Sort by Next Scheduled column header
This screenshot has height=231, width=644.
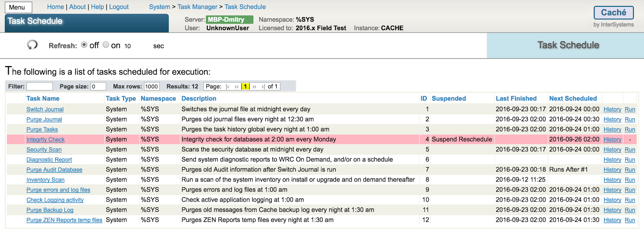[573, 98]
